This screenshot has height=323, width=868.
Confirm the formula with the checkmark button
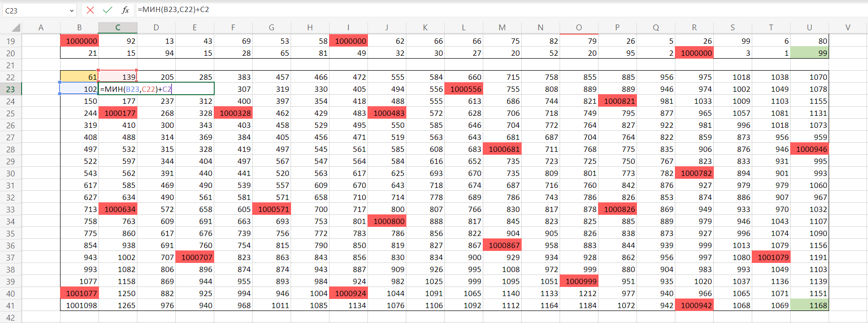(x=108, y=10)
